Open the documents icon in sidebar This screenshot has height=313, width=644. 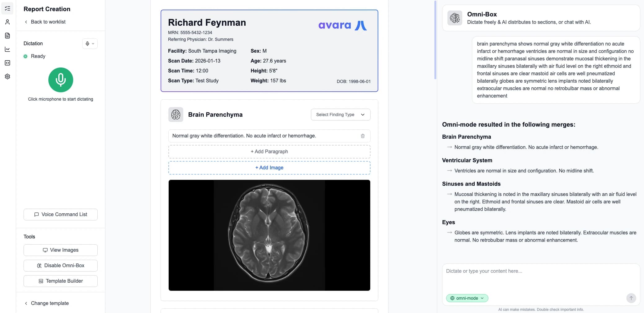point(8,35)
